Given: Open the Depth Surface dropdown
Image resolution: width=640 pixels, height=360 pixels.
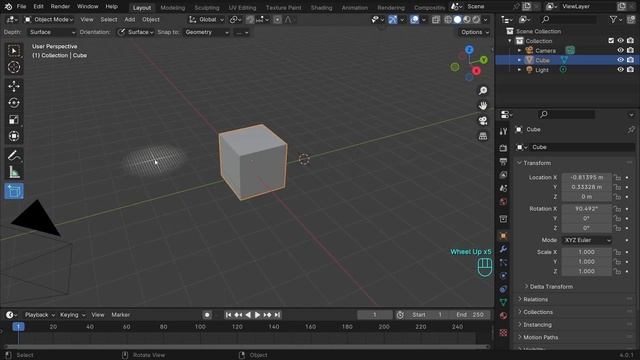Looking at the screenshot, I should click(x=52, y=32).
